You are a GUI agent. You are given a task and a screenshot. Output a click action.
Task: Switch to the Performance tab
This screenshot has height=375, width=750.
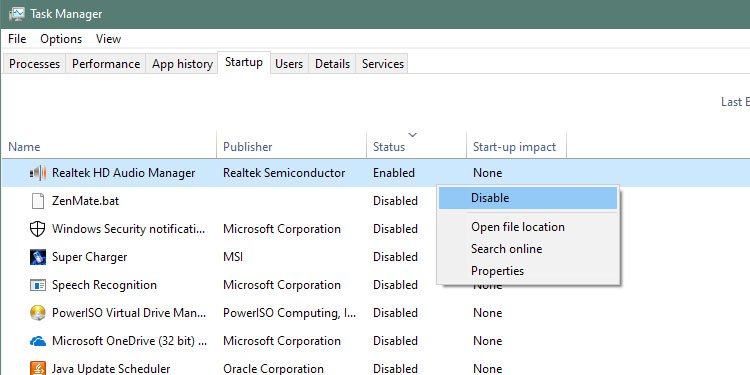(x=106, y=64)
